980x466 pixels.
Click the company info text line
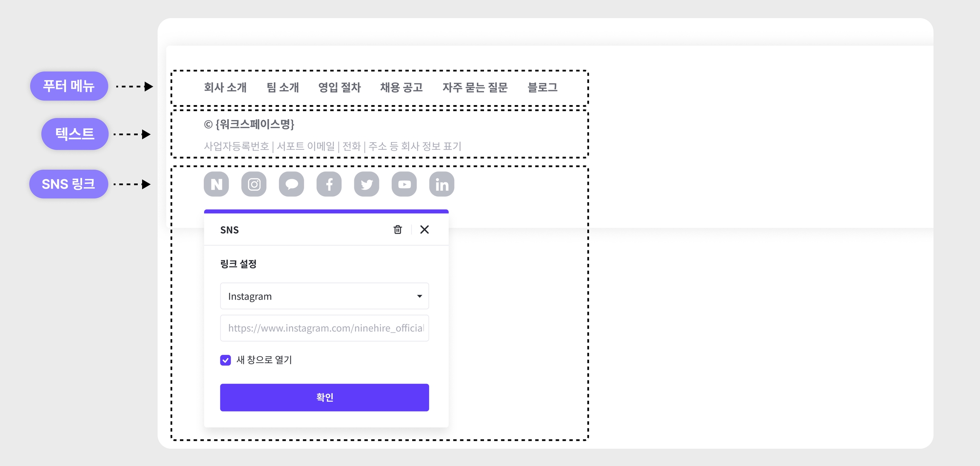[332, 146]
